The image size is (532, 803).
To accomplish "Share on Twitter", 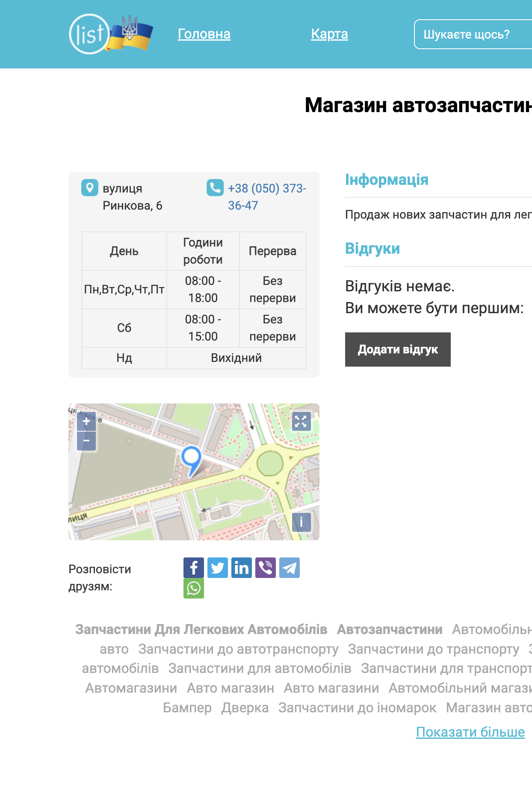I will click(x=218, y=568).
